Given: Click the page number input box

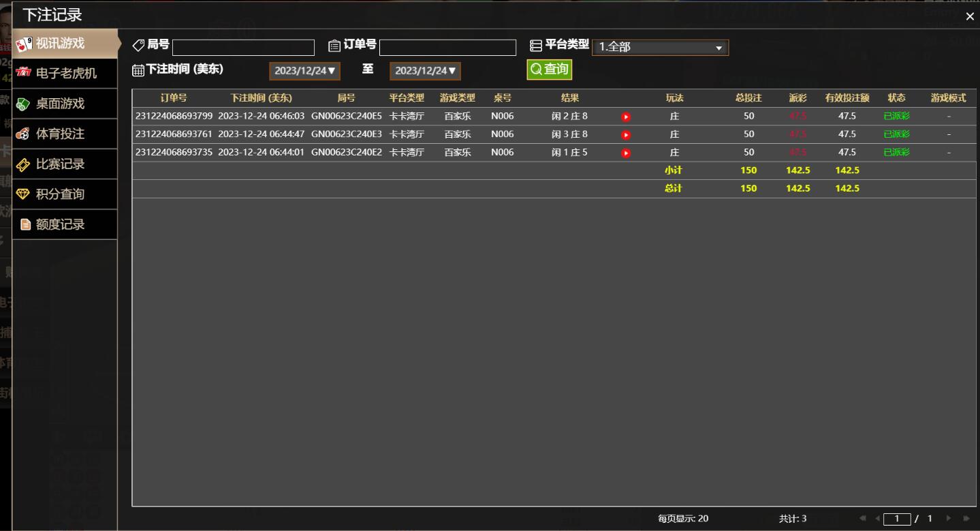Looking at the screenshot, I should pyautogui.click(x=897, y=519).
